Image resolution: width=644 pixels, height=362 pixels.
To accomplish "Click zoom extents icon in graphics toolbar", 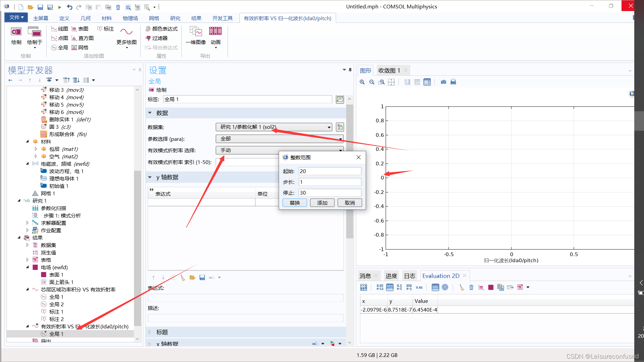I will tap(391, 82).
